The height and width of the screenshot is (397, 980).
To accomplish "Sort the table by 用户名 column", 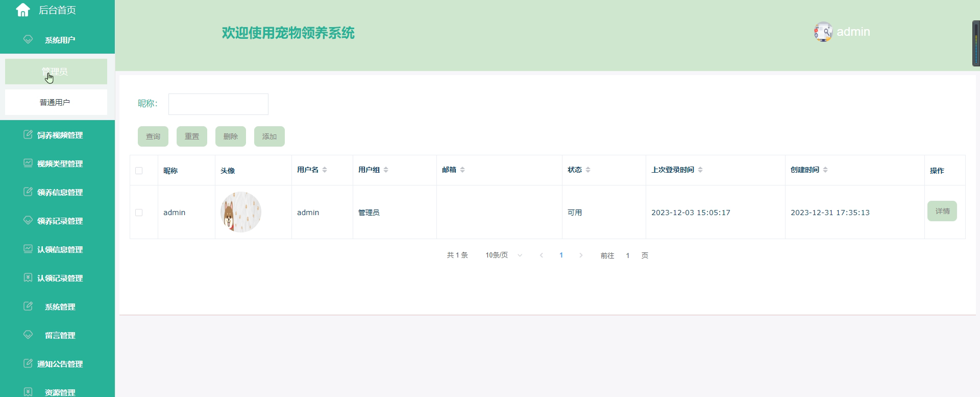I will click(x=325, y=170).
